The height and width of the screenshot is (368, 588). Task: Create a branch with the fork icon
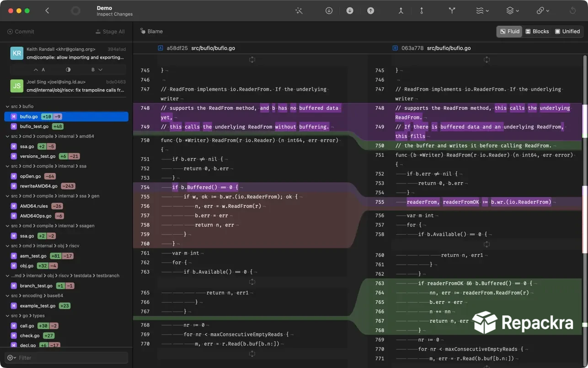pyautogui.click(x=452, y=11)
